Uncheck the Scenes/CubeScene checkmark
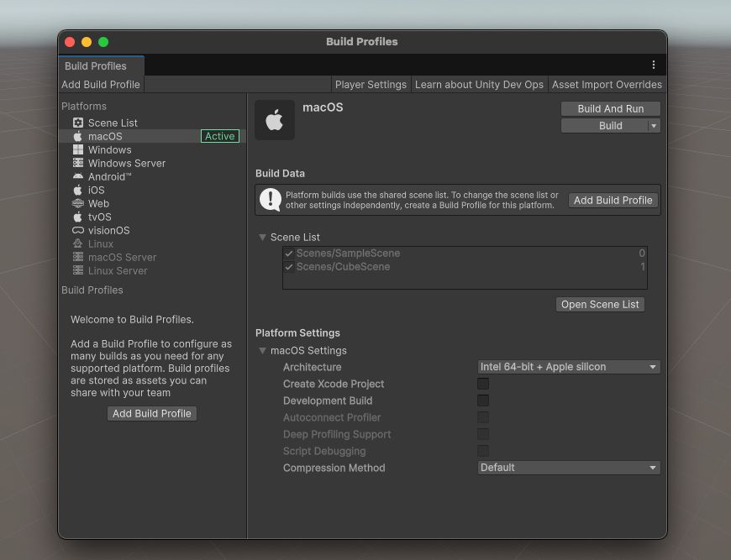 [289, 267]
